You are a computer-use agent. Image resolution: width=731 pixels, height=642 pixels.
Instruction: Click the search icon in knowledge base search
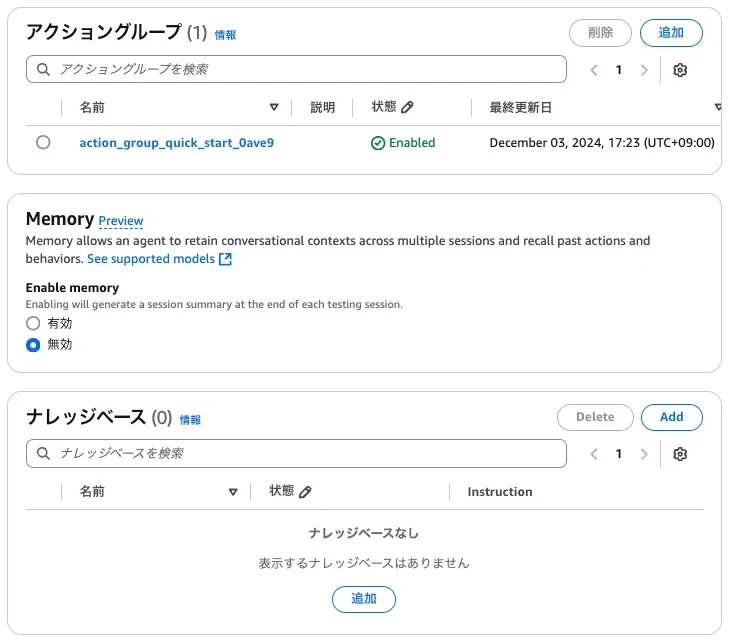pyautogui.click(x=43, y=453)
